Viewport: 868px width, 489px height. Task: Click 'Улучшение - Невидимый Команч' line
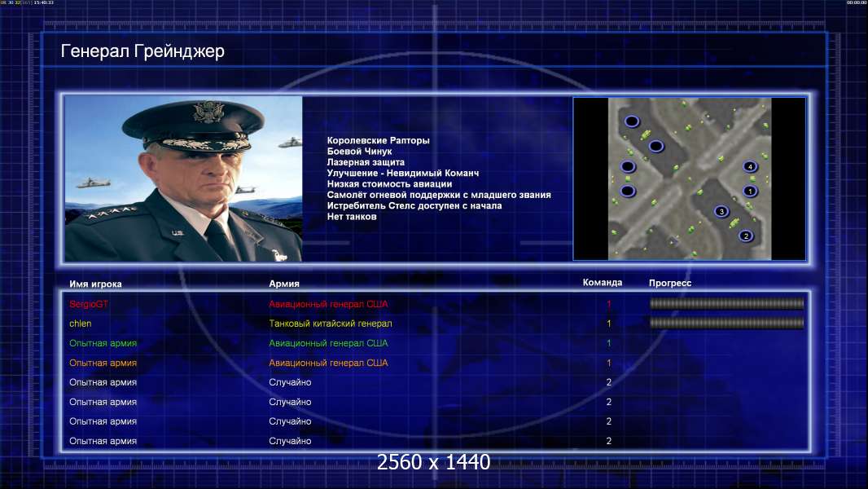403,173
